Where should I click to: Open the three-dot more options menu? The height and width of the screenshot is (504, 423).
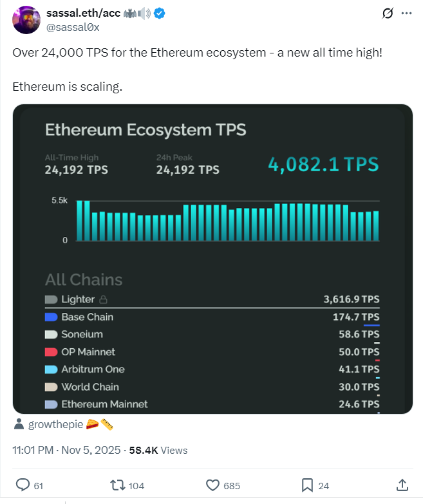[406, 14]
